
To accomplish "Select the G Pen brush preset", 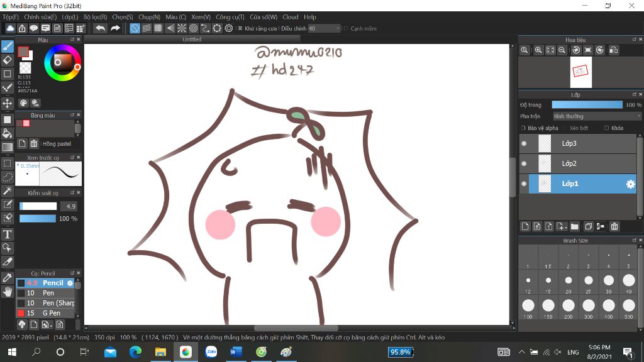I will point(45,313).
